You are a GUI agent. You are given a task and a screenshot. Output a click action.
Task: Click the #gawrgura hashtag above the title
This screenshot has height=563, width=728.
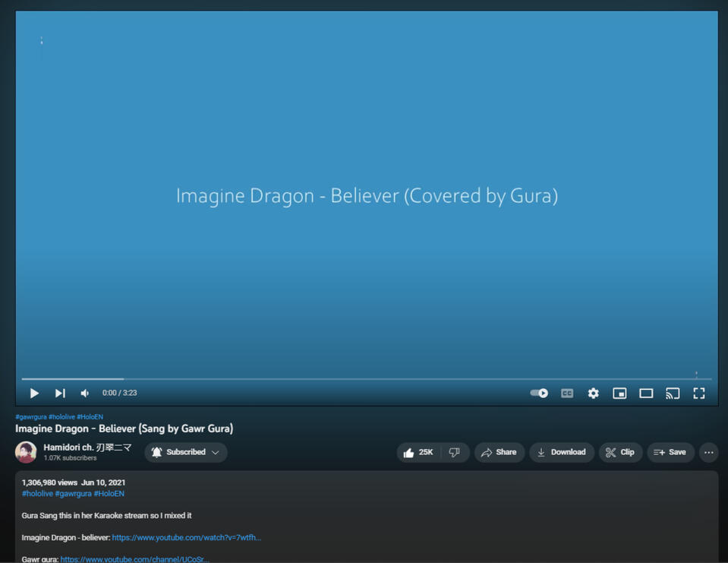(31, 416)
